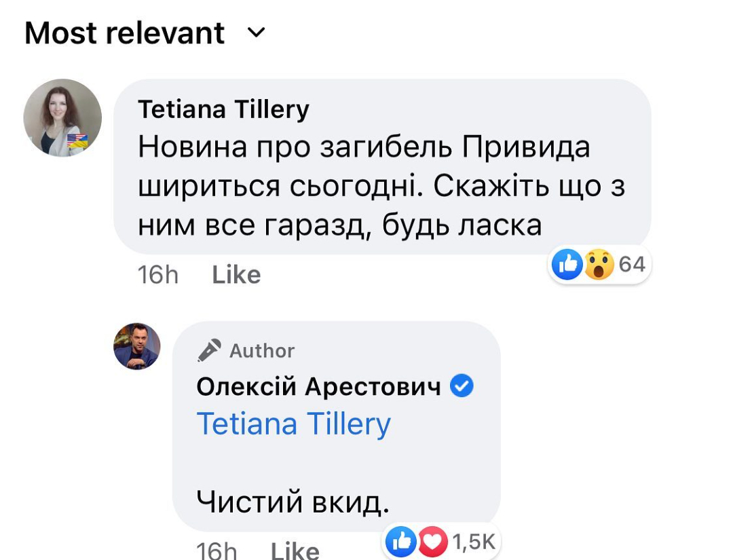Viewport: 733px width, 560px height.
Task: Click thumbs-up reaction icon on Арестович's reply
Action: (400, 541)
